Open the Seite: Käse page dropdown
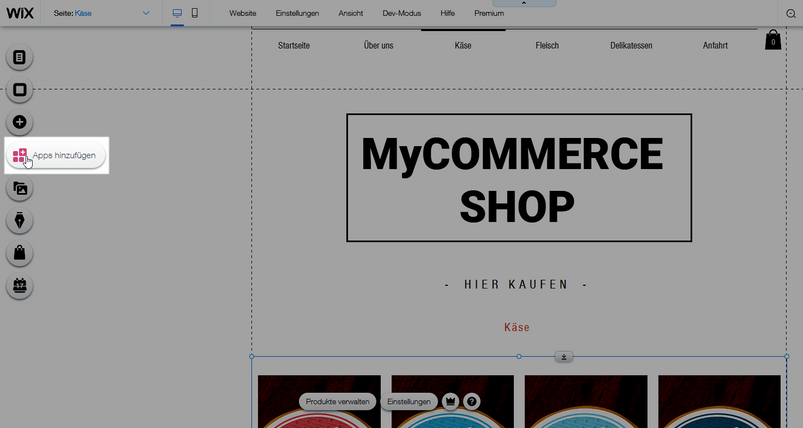The image size is (803, 428). point(101,13)
